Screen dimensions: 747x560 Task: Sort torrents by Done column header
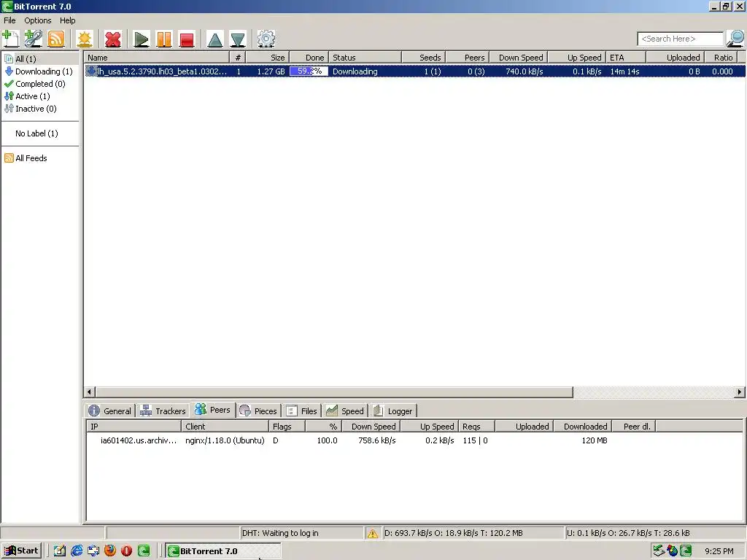point(309,58)
